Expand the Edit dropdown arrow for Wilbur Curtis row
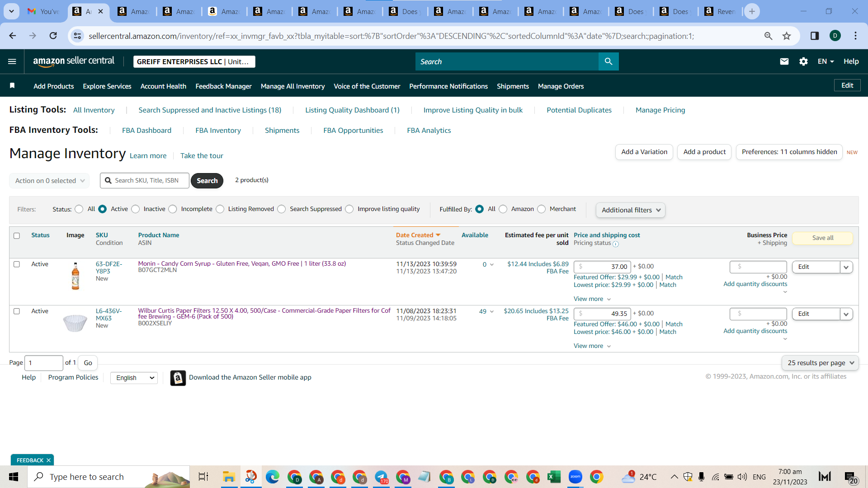Viewport: 868px width, 488px height. click(x=846, y=314)
